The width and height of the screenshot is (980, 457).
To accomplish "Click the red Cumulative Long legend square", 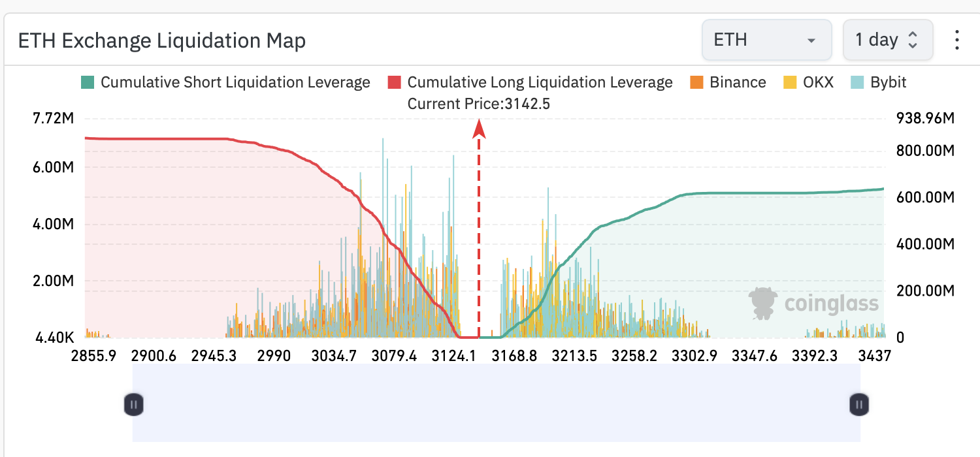I will coord(394,83).
